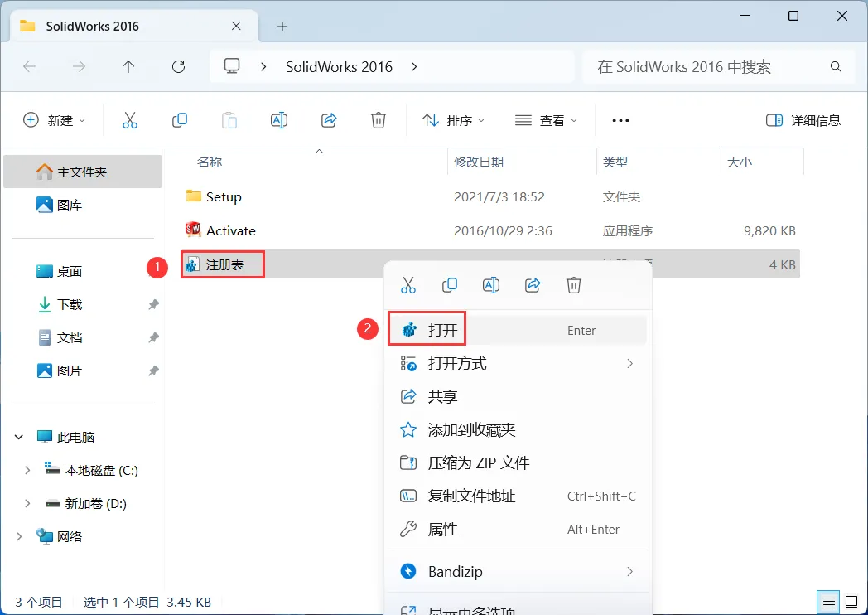Choose 打开 in the context menu

tap(518, 330)
